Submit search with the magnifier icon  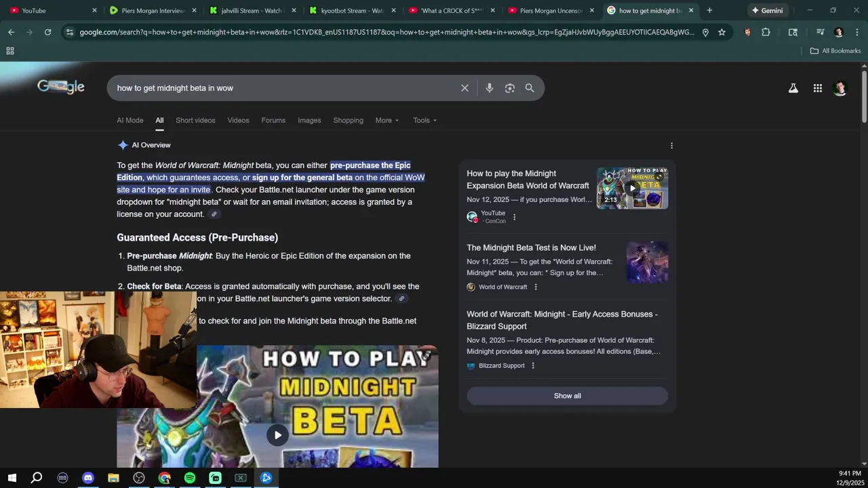[x=530, y=88]
